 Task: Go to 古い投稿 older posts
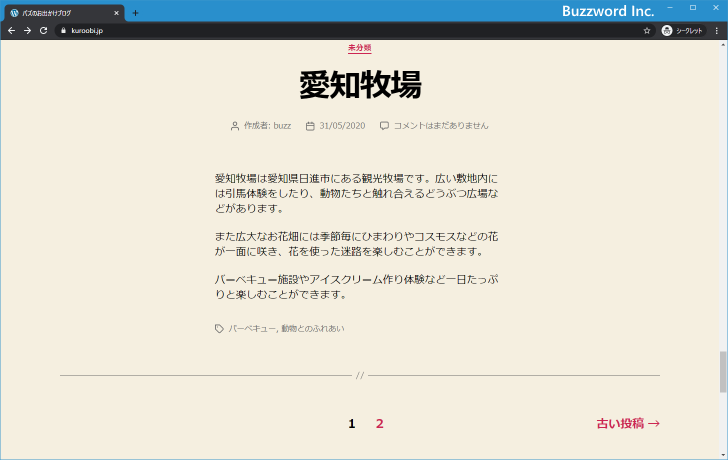628,423
